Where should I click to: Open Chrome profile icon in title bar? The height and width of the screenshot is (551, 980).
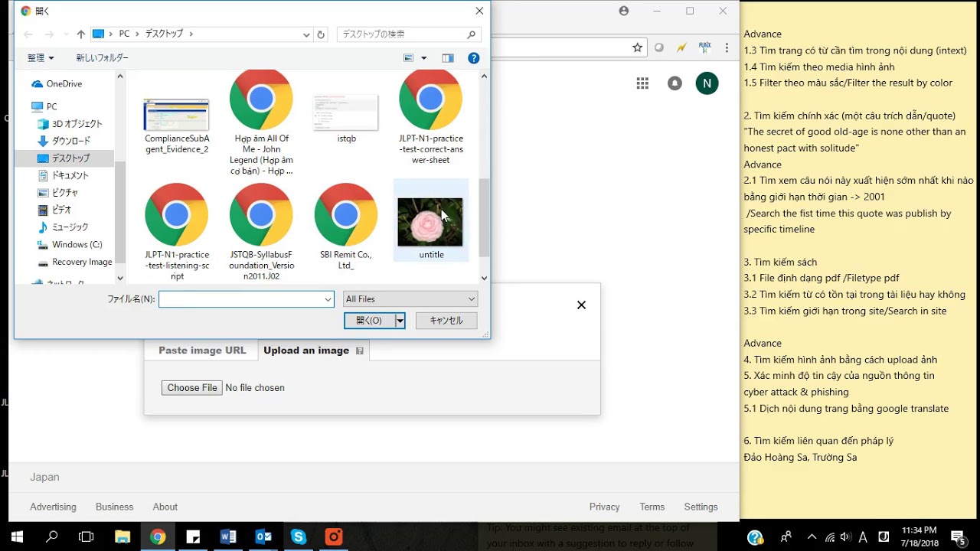624,11
